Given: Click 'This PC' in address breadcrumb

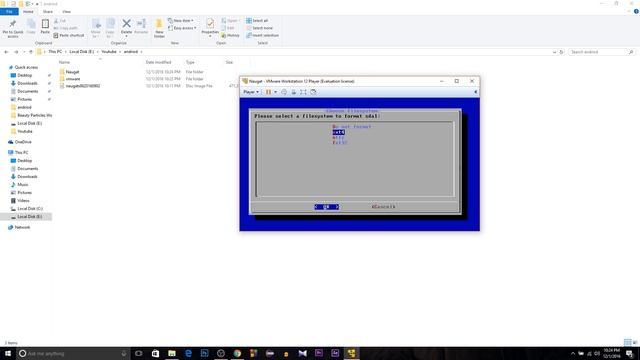Looking at the screenshot, I should [55, 52].
